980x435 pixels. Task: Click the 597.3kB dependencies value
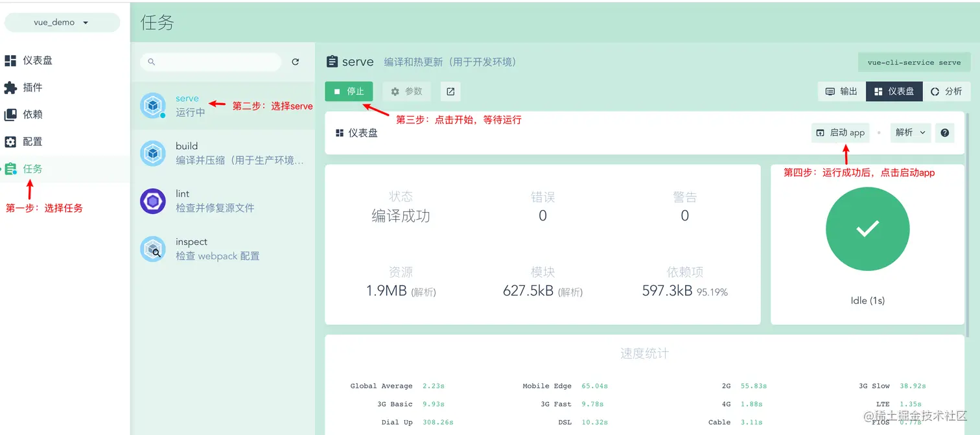pyautogui.click(x=667, y=291)
